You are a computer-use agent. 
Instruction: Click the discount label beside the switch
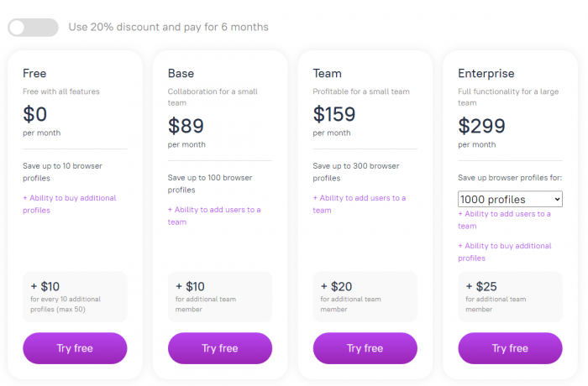point(168,27)
